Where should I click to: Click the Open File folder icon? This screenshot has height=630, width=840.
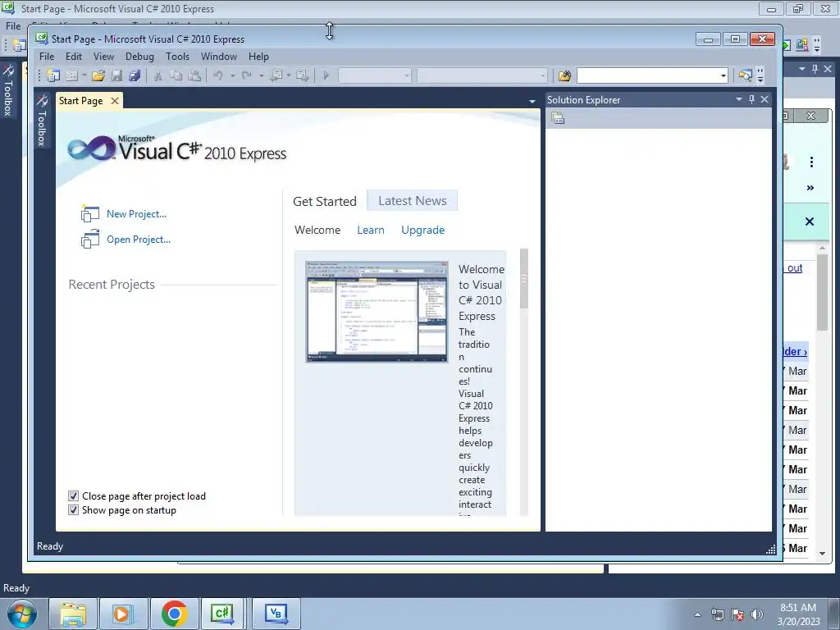[98, 75]
